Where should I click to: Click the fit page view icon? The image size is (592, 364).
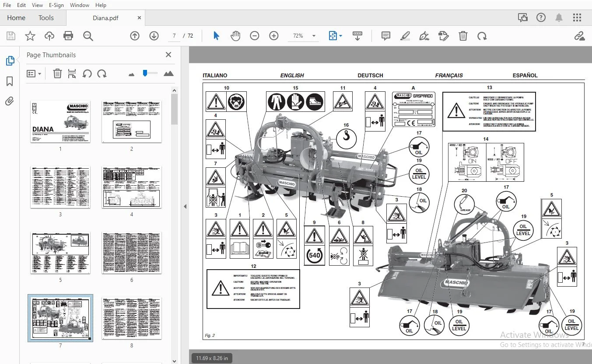tap(333, 36)
